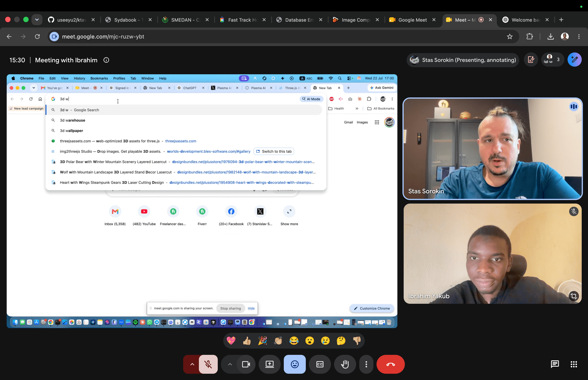
Task: Open the Facebook shortcut on shared New Tab
Action: coord(231,216)
